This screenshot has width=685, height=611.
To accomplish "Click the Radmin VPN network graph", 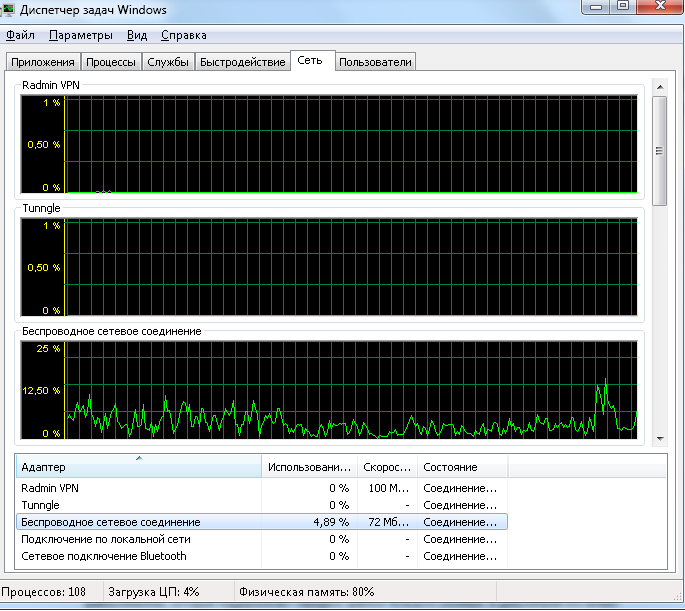I will point(329,144).
